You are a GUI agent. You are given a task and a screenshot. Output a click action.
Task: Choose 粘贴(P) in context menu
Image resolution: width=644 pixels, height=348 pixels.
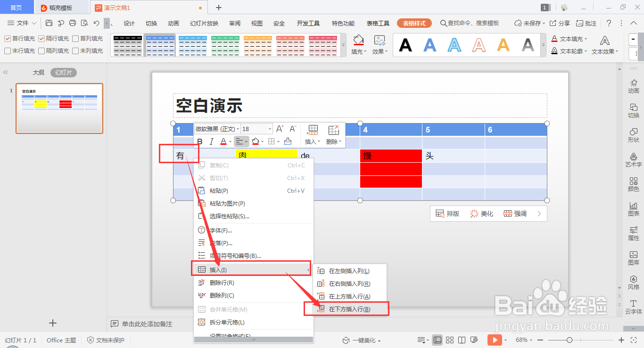(x=254, y=191)
